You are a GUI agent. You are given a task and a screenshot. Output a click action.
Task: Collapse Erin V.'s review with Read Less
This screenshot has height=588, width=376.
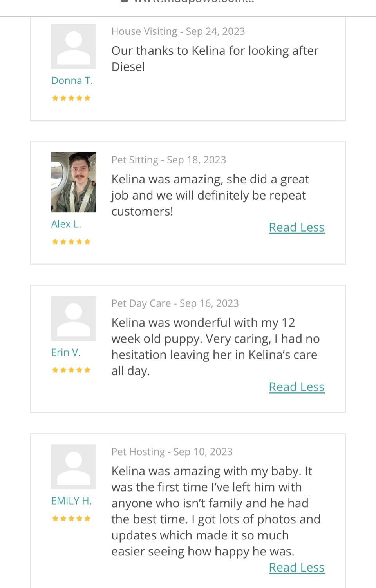click(296, 387)
